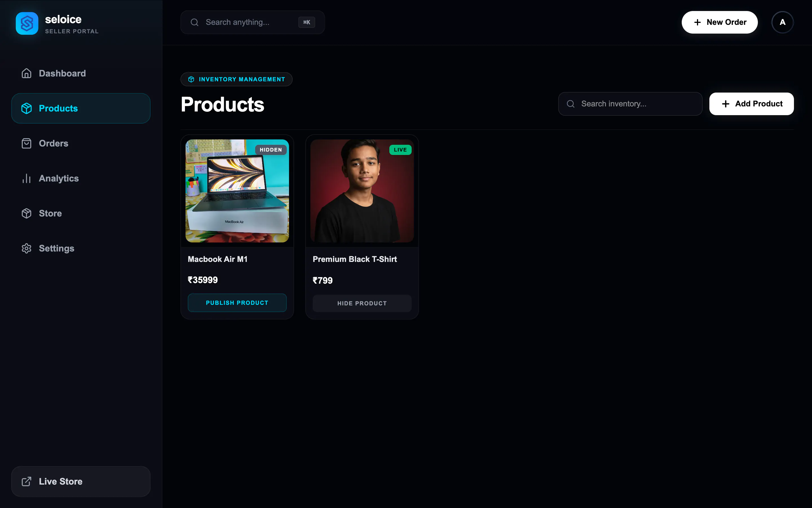This screenshot has width=812, height=508.
Task: Click the Settings gear icon
Action: (27, 248)
